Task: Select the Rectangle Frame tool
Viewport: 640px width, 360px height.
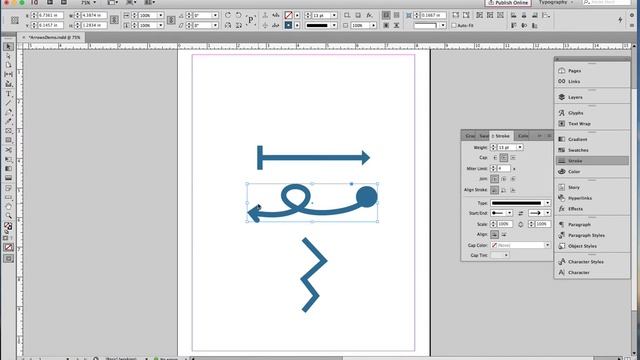Action: pyautogui.click(x=8, y=131)
